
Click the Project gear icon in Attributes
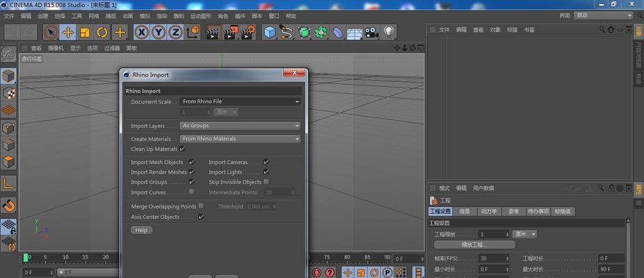433,200
